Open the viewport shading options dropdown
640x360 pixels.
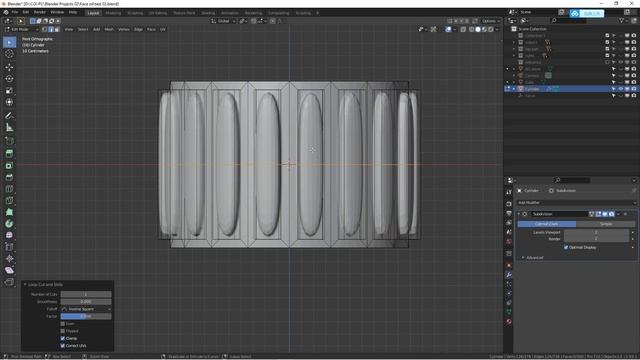pos(497,29)
